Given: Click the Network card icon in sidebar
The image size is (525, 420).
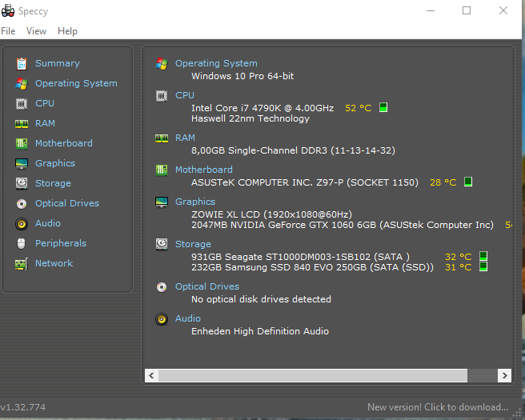Looking at the screenshot, I should [22, 264].
